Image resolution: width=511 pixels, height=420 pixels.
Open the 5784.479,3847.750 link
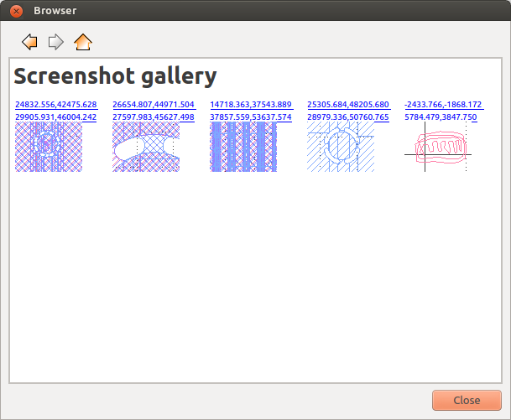pyautogui.click(x=440, y=117)
